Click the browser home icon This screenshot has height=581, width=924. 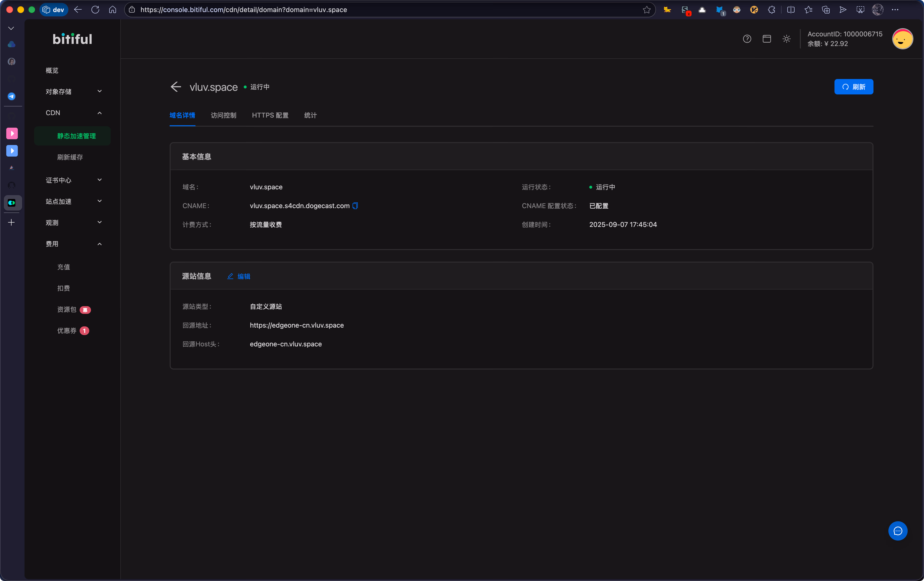[x=112, y=10]
